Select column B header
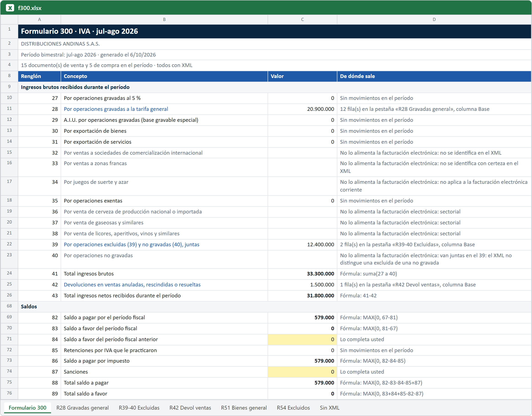The width and height of the screenshot is (532, 416). pos(164,19)
